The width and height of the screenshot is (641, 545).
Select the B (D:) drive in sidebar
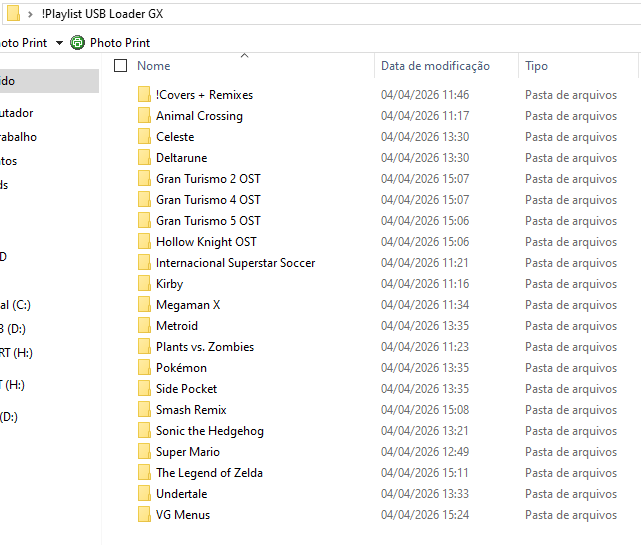coord(13,328)
